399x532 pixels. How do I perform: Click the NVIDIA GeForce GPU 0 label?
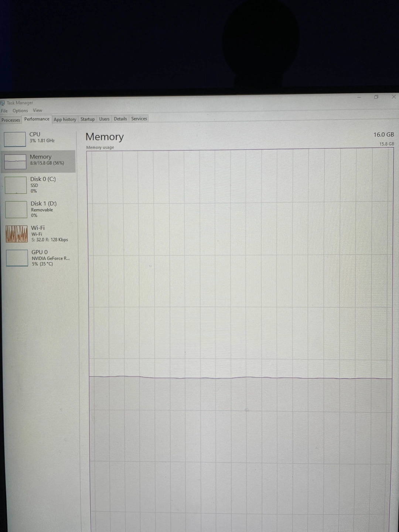[x=51, y=258]
